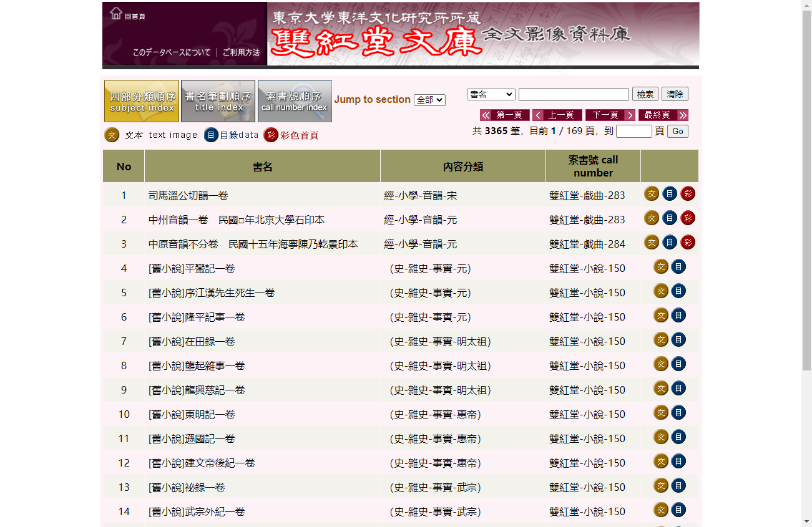Open text image for row 5 序江漢先生死生
Viewport: 812px width, 527px height.
(x=661, y=291)
